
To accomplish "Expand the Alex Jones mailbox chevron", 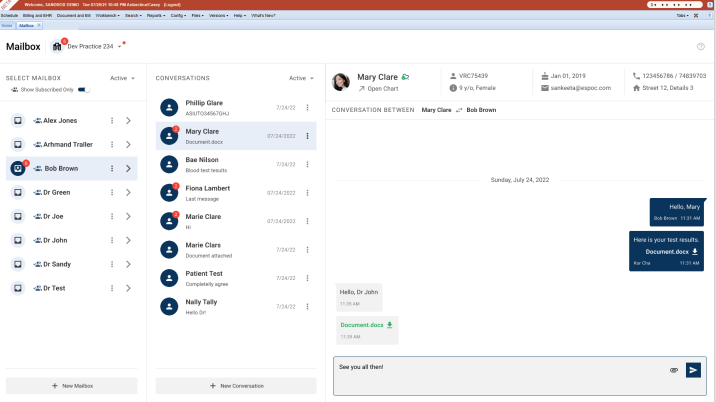I will pyautogui.click(x=128, y=121).
